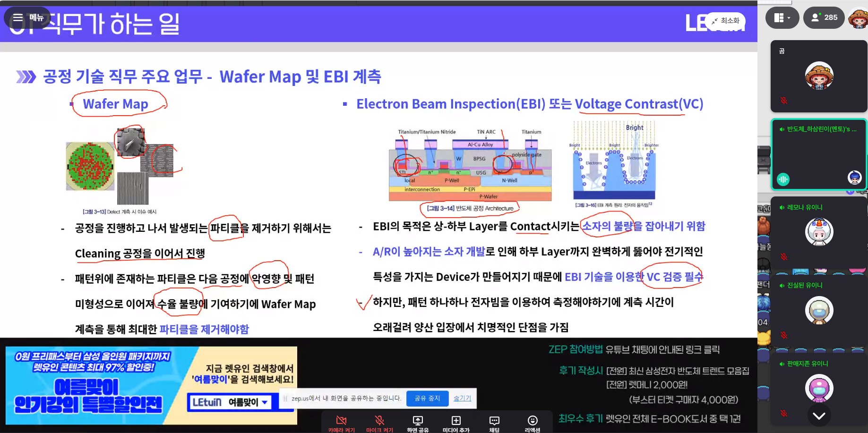This screenshot has width=868, height=433.
Task: Open the 채팅 chat panel
Action: pos(494,423)
